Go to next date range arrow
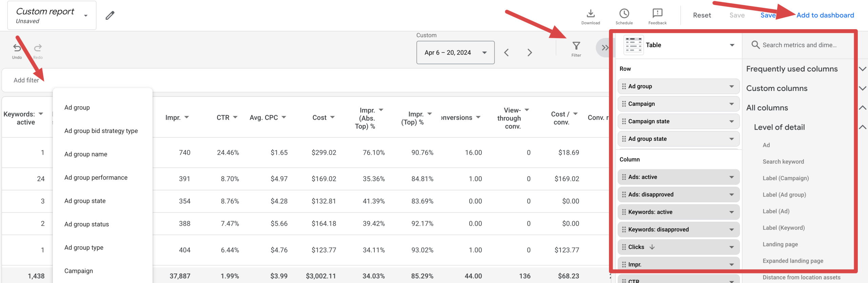The width and height of the screenshot is (868, 283). coord(530,53)
